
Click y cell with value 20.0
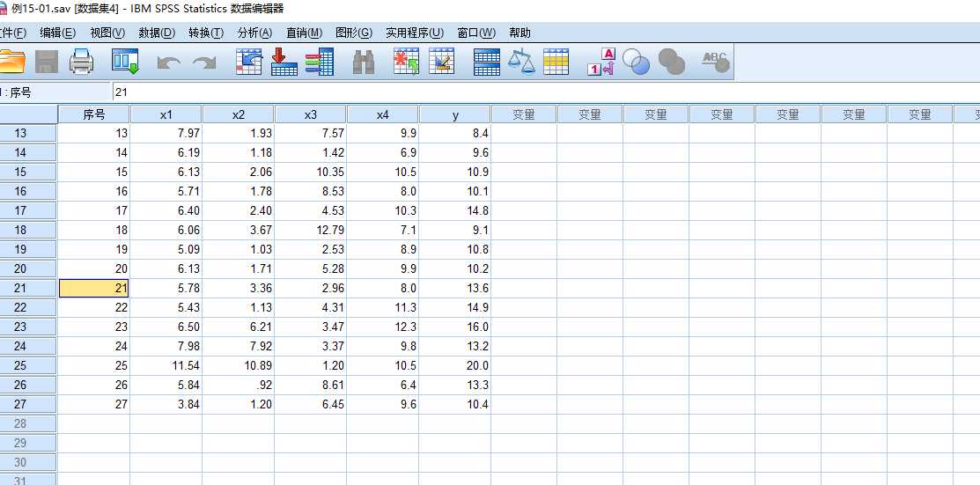tap(455, 365)
